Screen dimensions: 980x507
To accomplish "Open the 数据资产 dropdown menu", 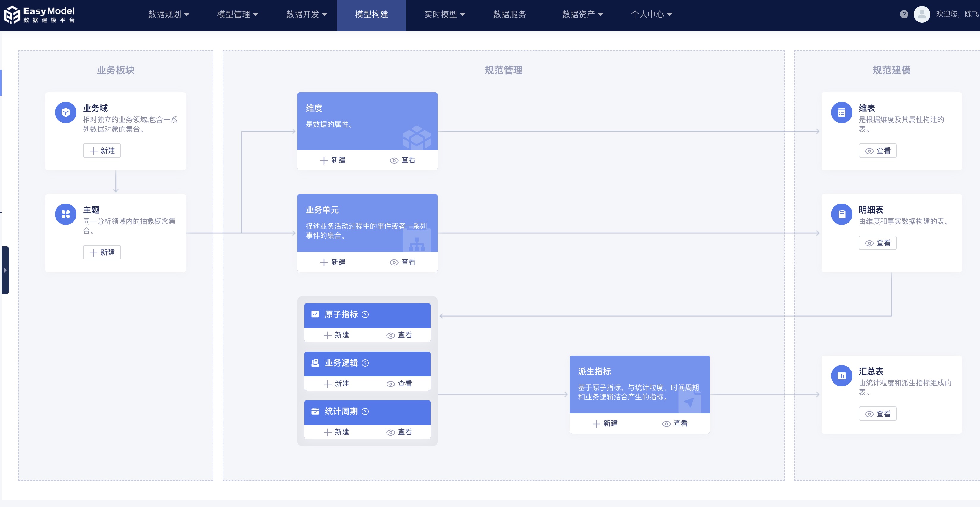I will [582, 15].
